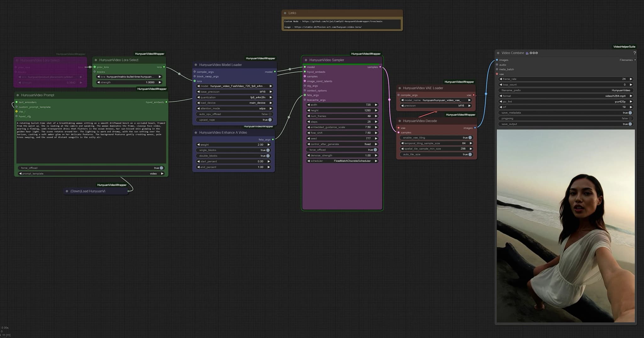This screenshot has height=338, width=644.
Task: Open the quantization fp8_e4m3fn dropdown
Action: [x=234, y=97]
